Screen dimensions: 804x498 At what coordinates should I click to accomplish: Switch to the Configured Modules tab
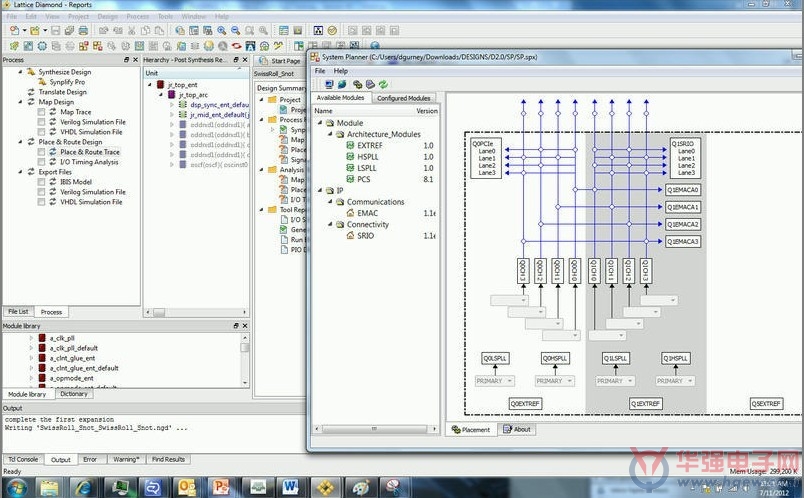coord(404,98)
